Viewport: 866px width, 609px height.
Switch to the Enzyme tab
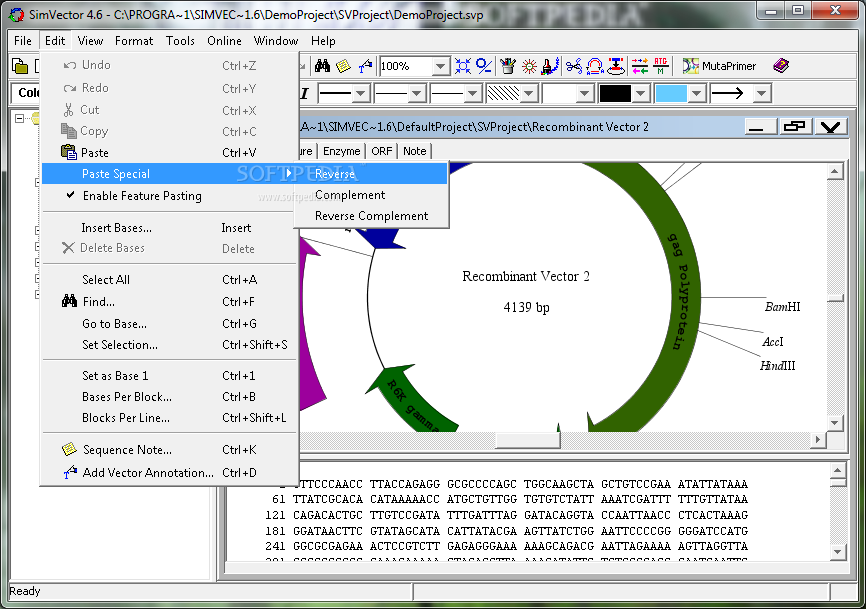click(341, 151)
